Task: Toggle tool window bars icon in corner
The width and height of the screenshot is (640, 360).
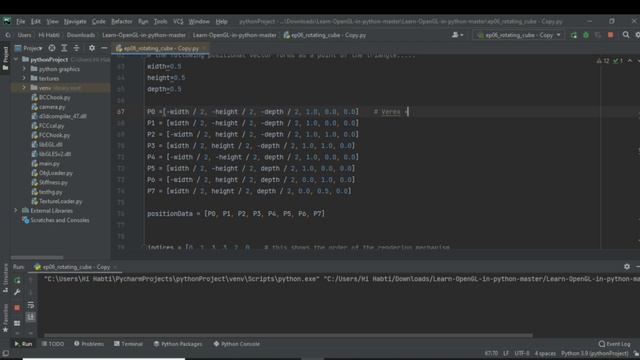Action: pyautogui.click(x=5, y=353)
